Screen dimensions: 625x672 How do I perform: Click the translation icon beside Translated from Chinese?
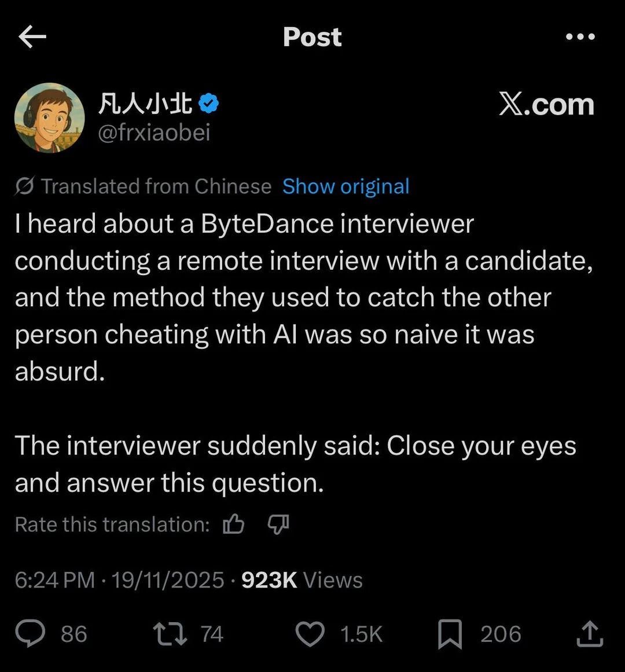point(25,186)
